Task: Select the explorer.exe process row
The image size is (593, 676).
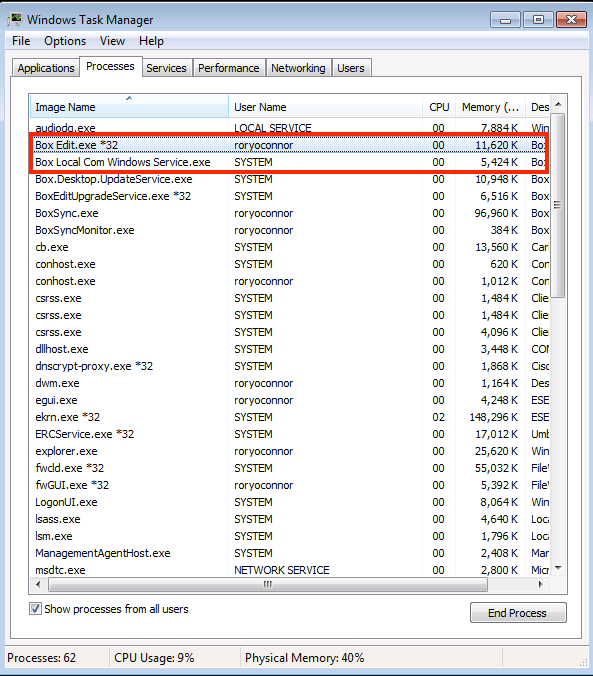Action: (290, 451)
